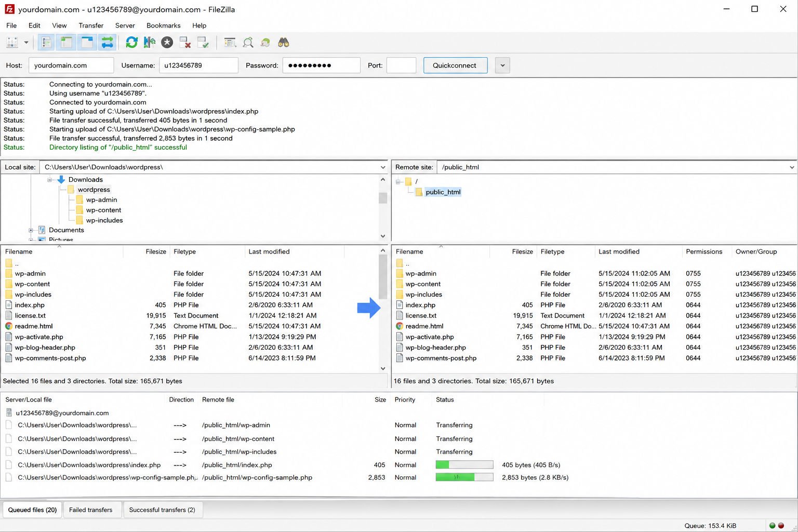Click the wp-config-sample.php transfer progress bar

[464, 477]
